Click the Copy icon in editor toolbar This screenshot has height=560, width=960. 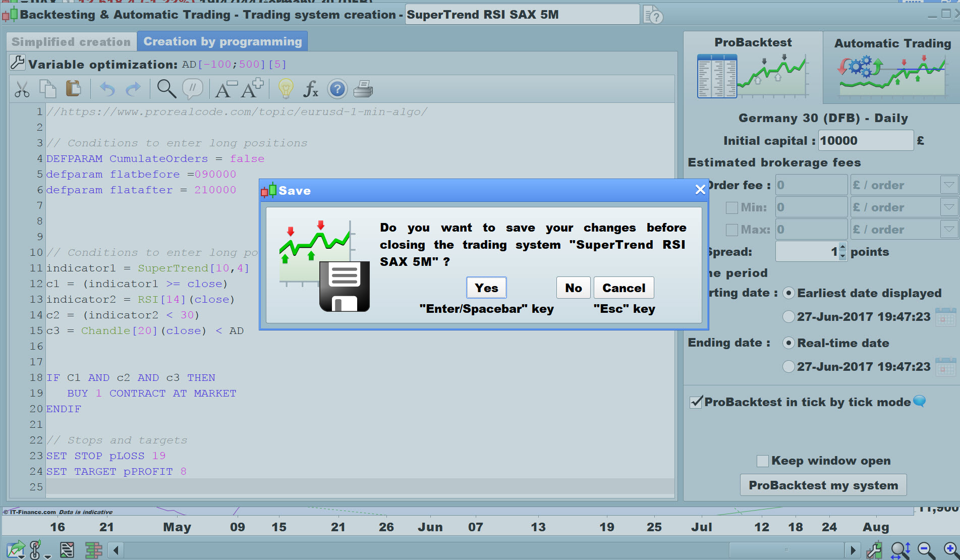47,89
